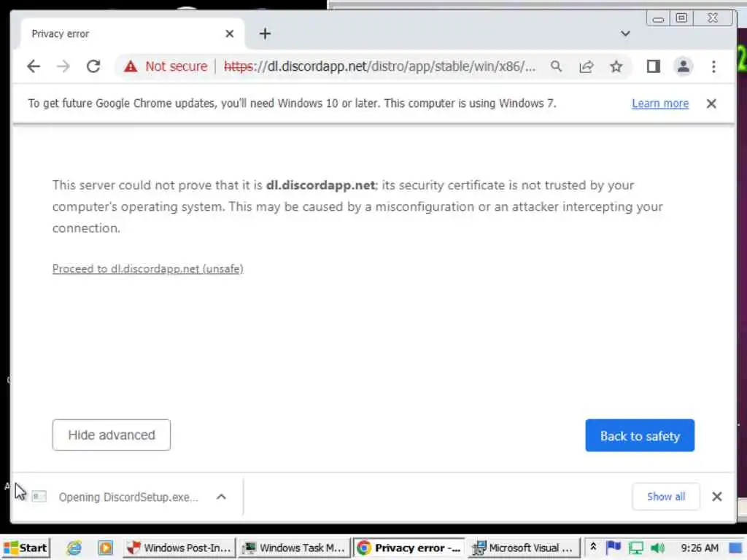Image resolution: width=747 pixels, height=560 pixels.
Task: Close the downloads bar
Action: click(717, 497)
